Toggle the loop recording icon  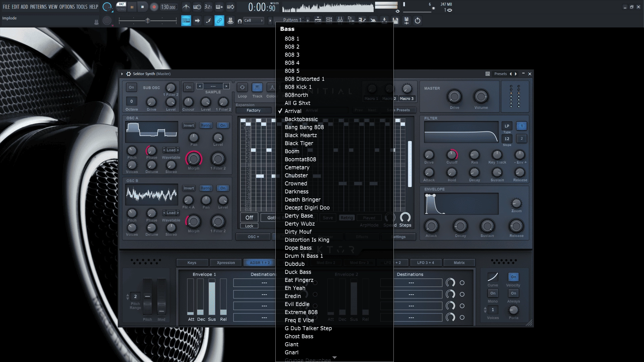(230, 7)
